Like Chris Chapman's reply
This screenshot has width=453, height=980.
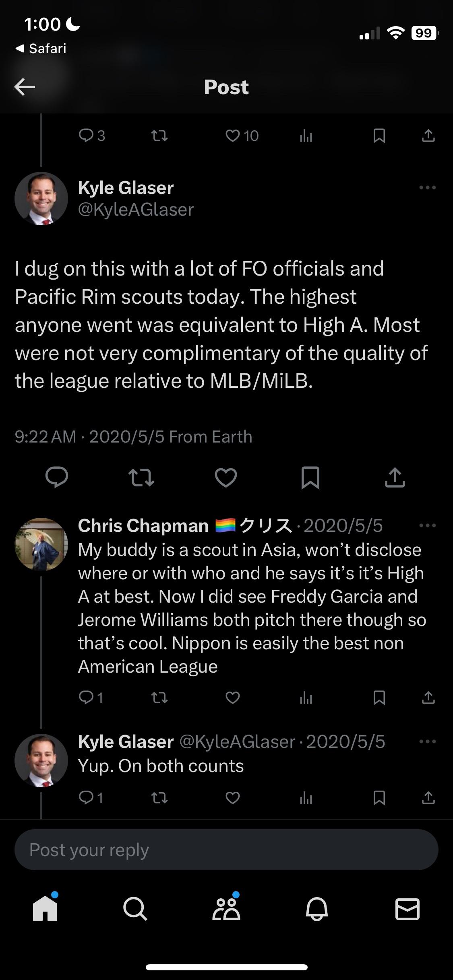[x=233, y=697]
